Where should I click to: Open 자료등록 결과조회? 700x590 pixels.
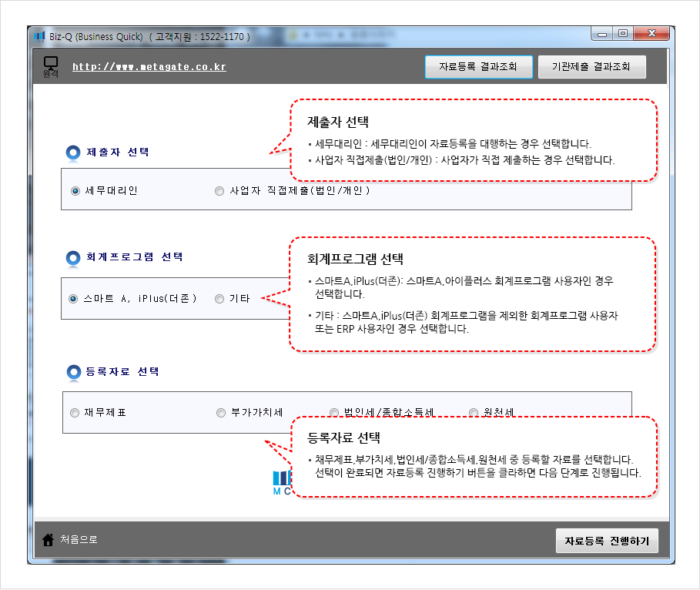click(x=478, y=67)
